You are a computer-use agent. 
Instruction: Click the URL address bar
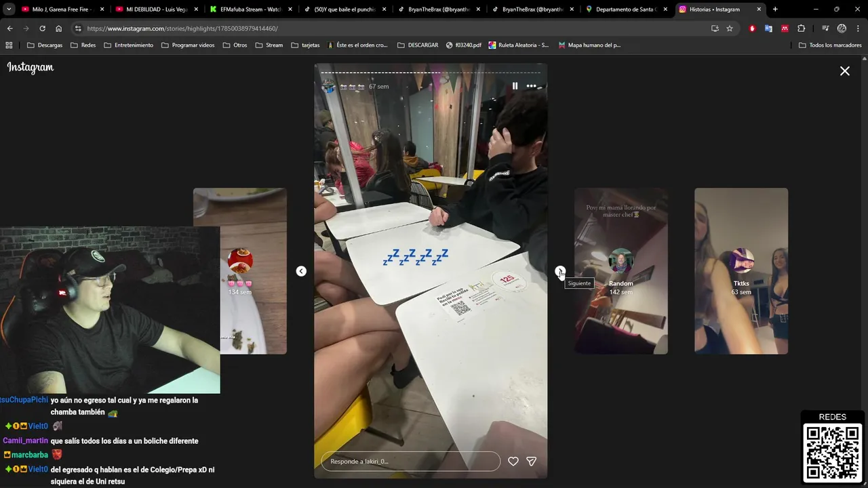click(393, 28)
